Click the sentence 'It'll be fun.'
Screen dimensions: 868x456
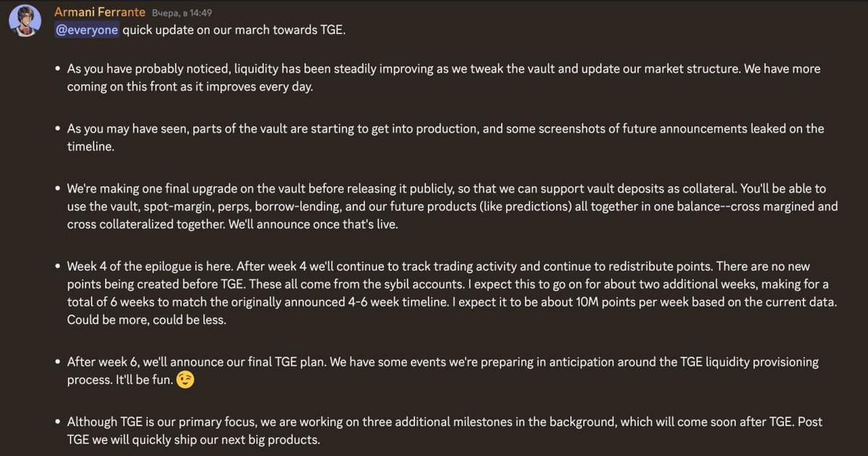[x=144, y=381]
